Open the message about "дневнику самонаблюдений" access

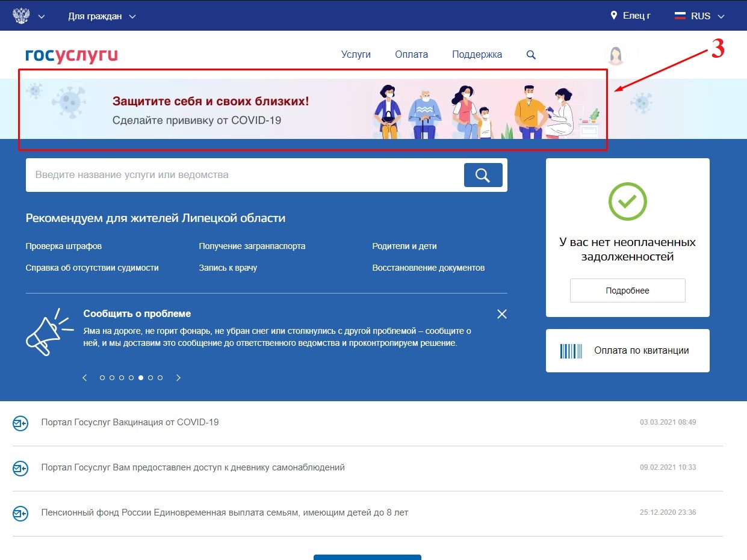tap(193, 467)
